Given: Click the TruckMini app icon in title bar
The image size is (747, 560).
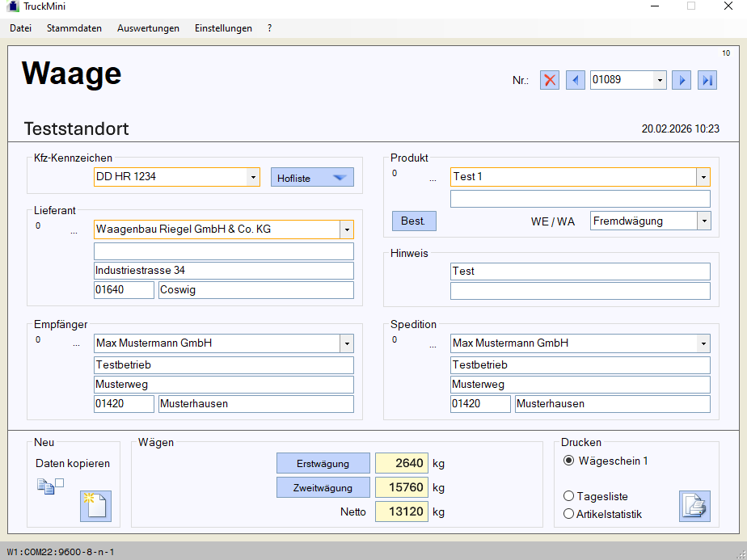Looking at the screenshot, I should [x=12, y=6].
